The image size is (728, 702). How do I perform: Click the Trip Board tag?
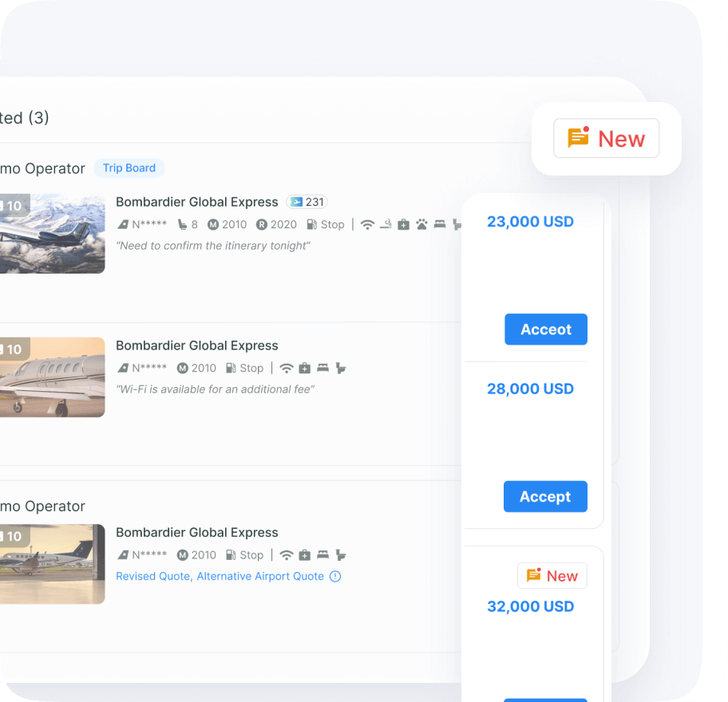point(129,168)
